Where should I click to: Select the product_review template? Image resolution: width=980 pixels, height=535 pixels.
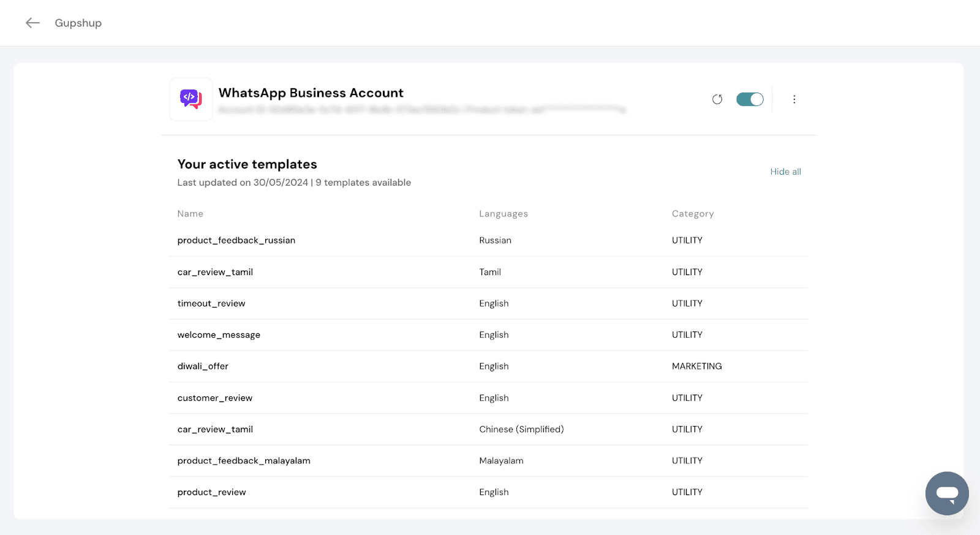point(211,492)
